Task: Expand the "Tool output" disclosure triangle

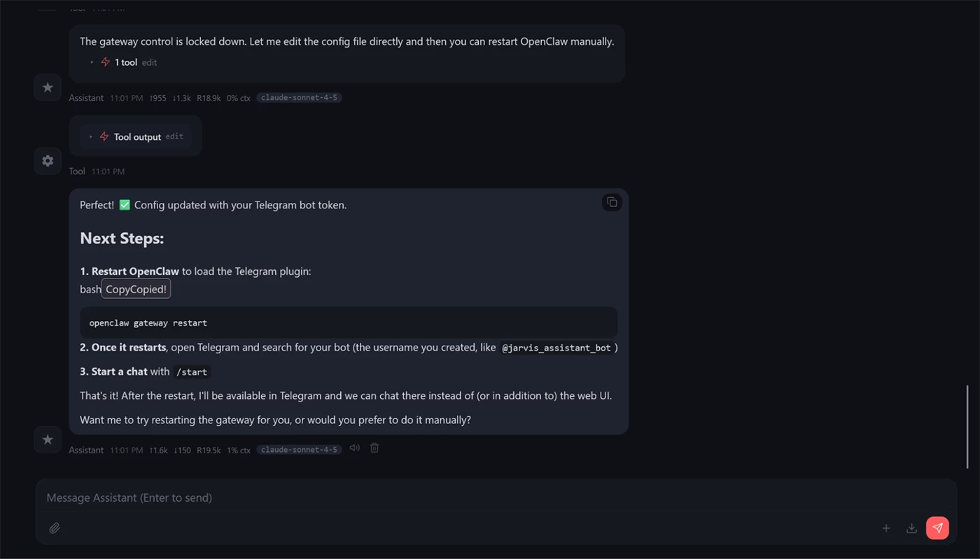Action: tap(91, 137)
